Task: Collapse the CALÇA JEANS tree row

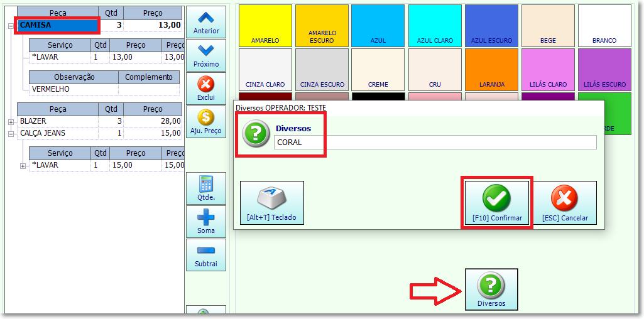Action: [11, 134]
